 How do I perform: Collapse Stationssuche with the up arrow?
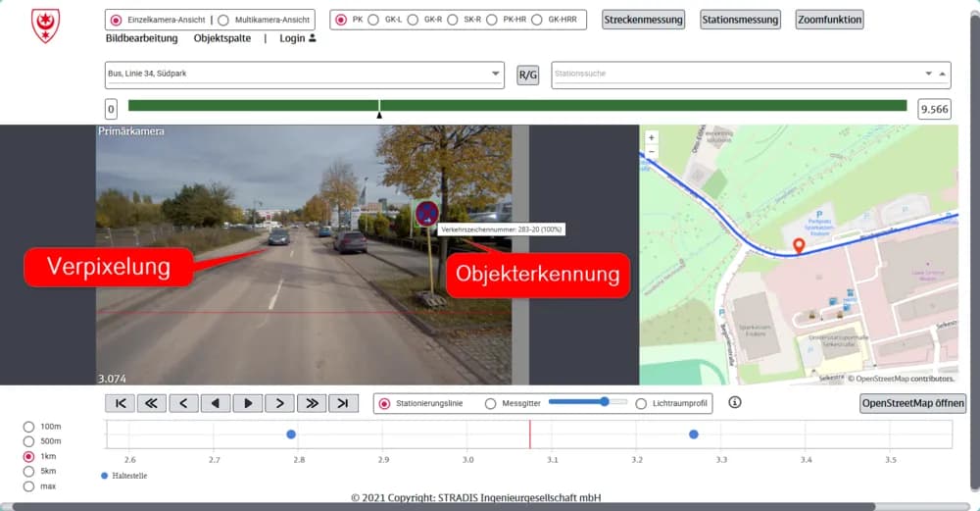click(942, 74)
